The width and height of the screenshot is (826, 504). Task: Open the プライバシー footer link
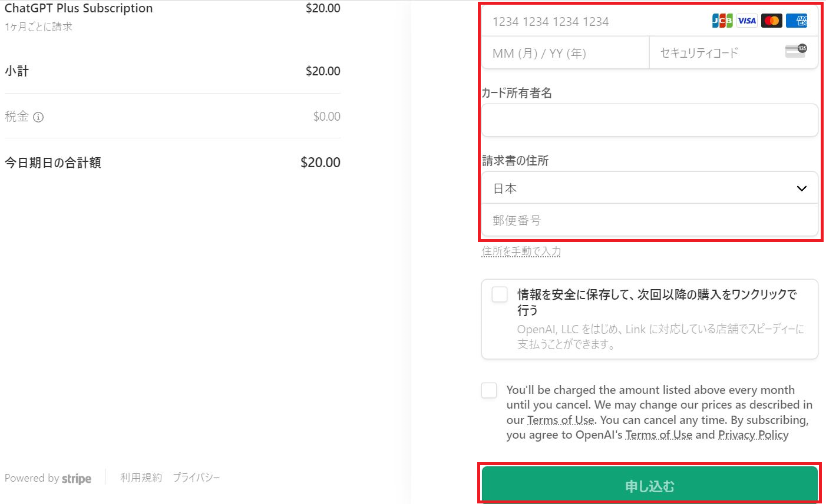tap(196, 478)
